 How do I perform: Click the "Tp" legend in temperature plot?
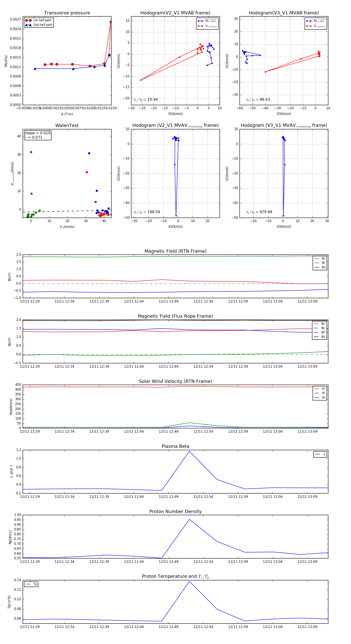(x=31, y=584)
